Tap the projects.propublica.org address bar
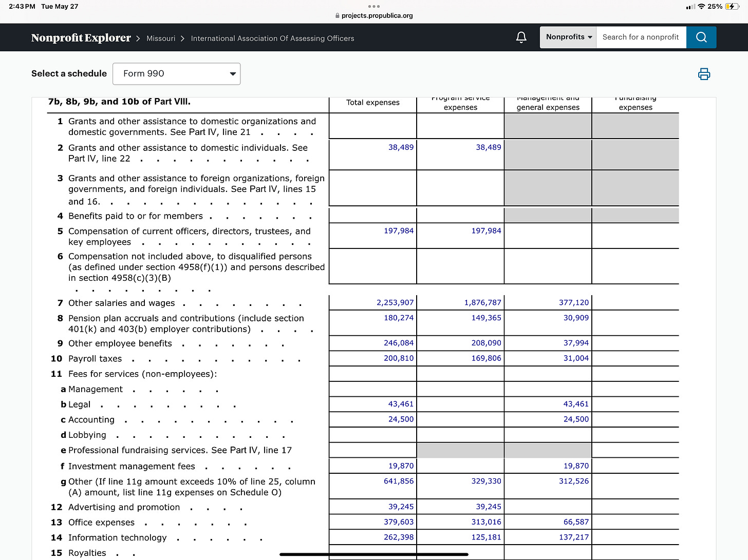748x560 pixels. 374,16
